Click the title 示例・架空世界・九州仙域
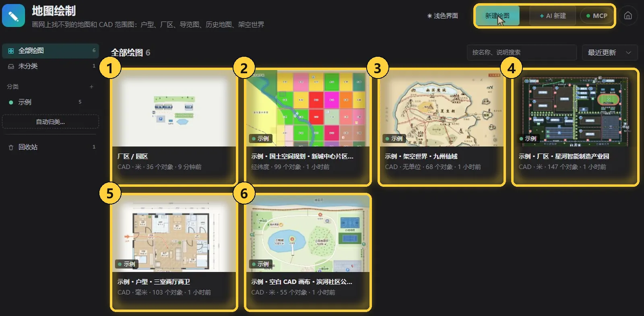Viewport: 644px width, 316px height. [x=421, y=156]
